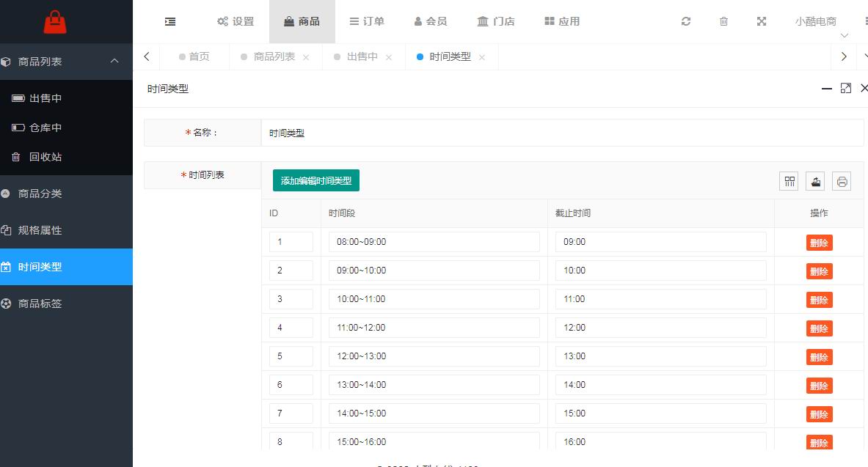Click the trash clear-cache icon in top bar
The height and width of the screenshot is (467, 868).
pos(723,21)
